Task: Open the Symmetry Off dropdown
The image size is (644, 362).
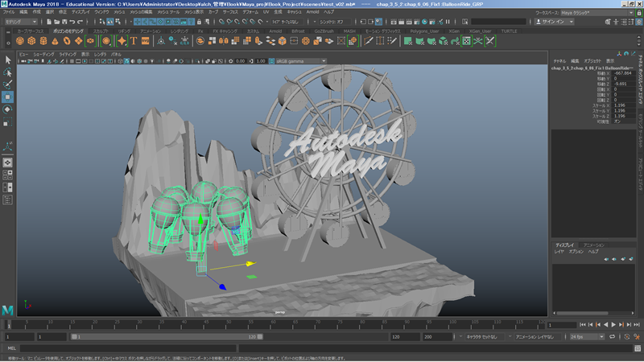Action: (334, 22)
